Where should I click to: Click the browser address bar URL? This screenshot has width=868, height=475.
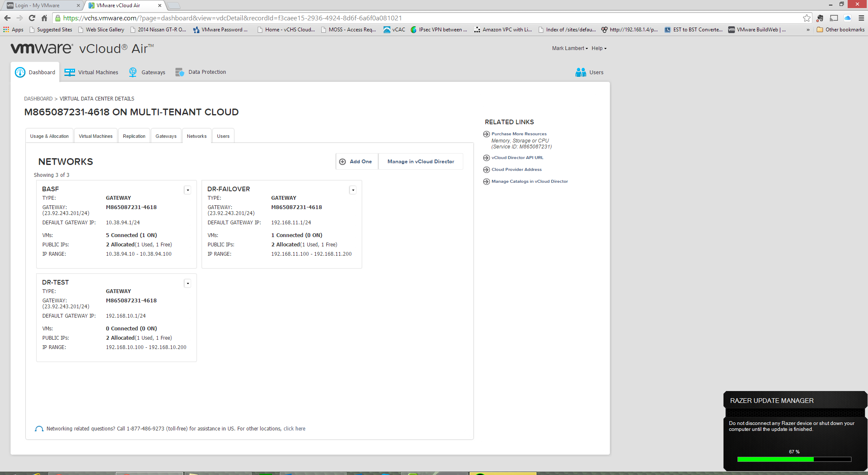[232, 18]
